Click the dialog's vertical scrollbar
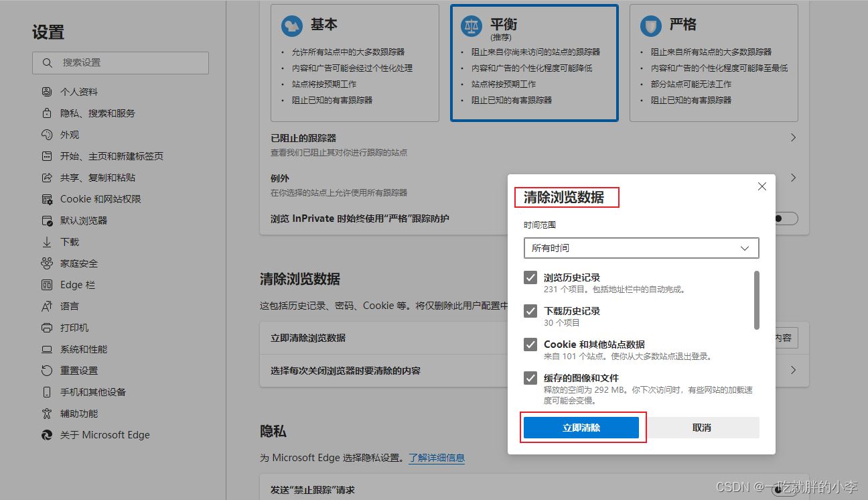The height and width of the screenshot is (500, 868). pos(757,300)
